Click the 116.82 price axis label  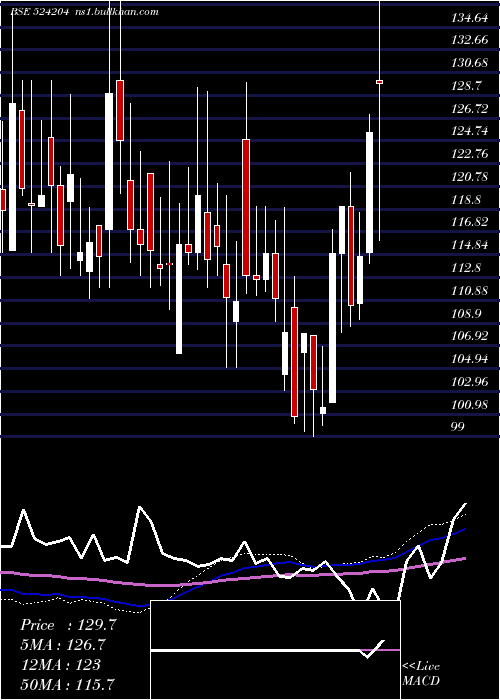coord(470,222)
